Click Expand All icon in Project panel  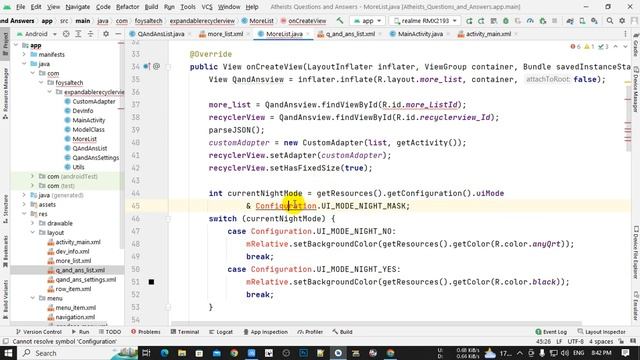[x=78, y=34]
